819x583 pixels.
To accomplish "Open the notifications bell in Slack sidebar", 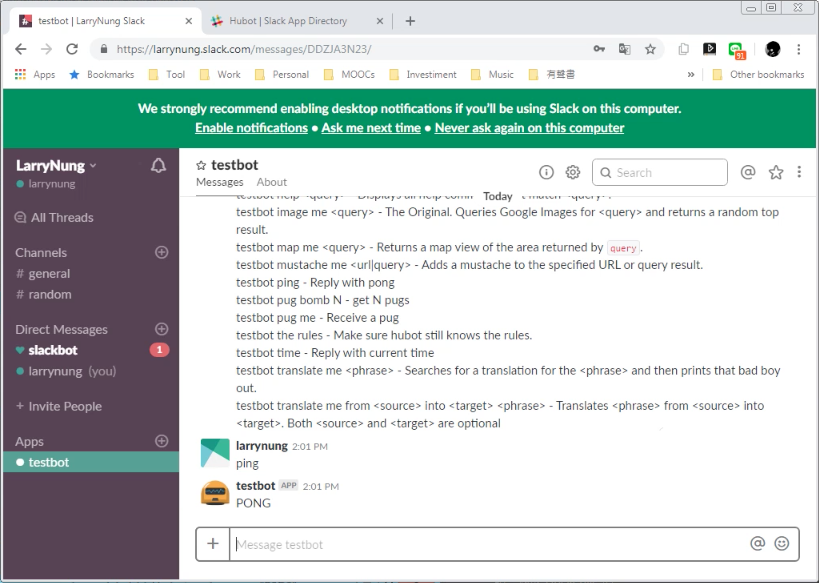I will point(158,166).
